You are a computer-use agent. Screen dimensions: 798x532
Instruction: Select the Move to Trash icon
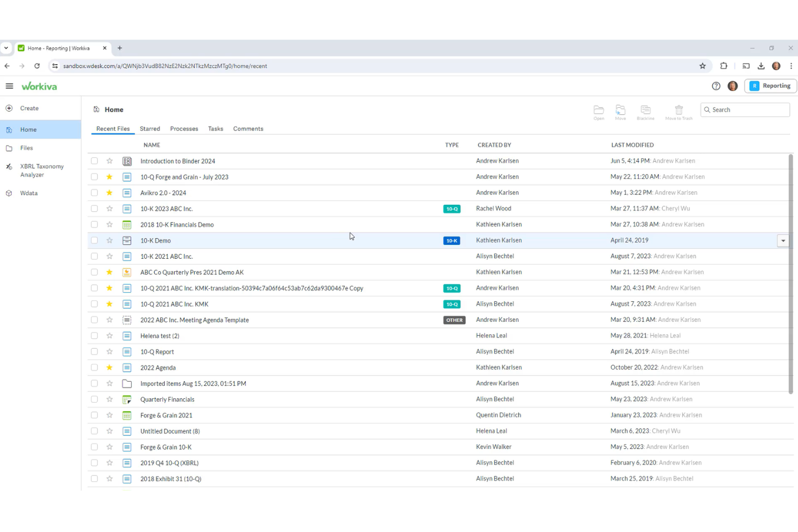tap(678, 112)
